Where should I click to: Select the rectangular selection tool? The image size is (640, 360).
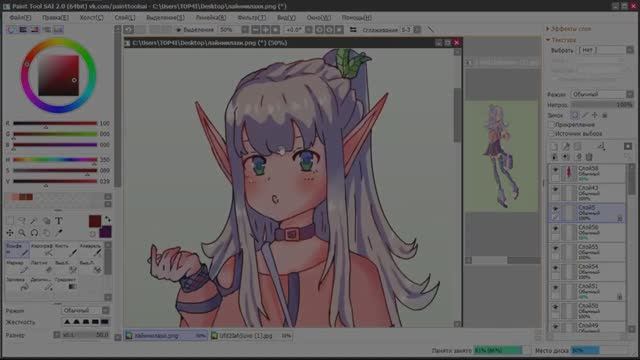click(10, 221)
